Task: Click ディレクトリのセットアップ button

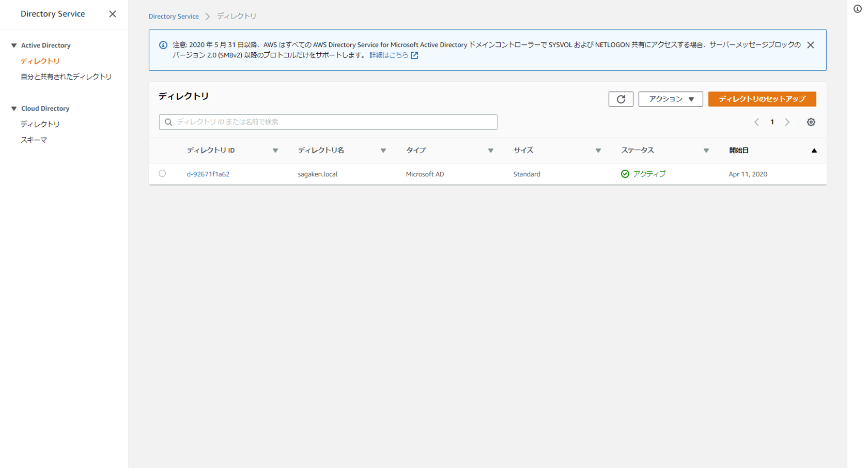Action: click(x=762, y=99)
